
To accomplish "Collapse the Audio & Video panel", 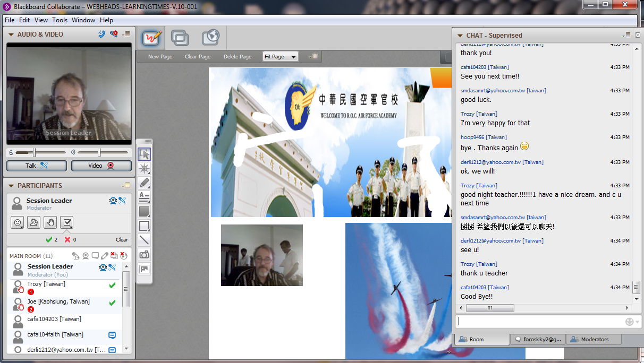I will tap(11, 34).
